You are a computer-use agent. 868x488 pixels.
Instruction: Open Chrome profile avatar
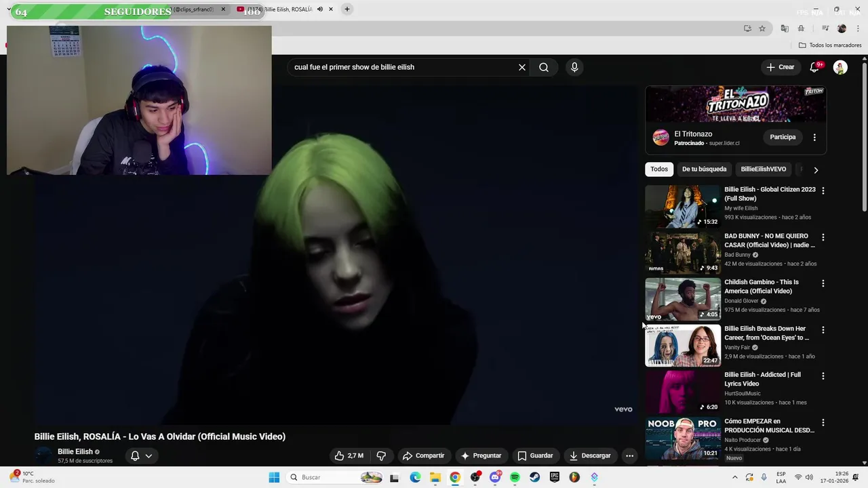point(842,28)
